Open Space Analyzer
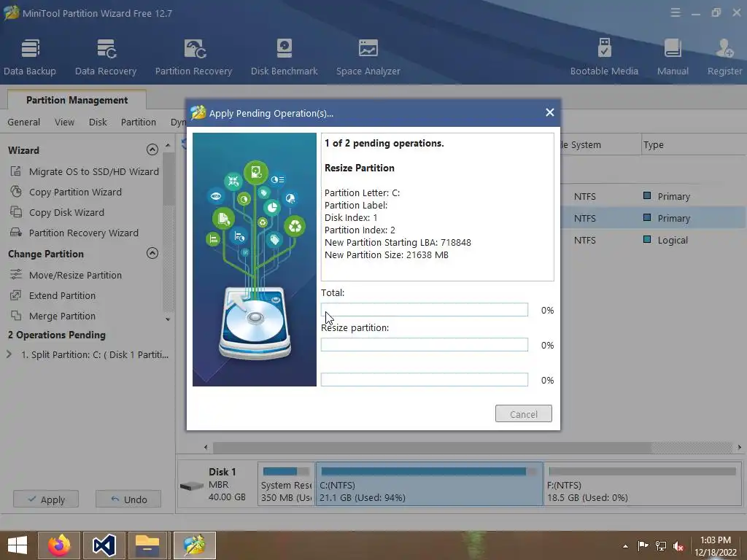The width and height of the screenshot is (747, 560). (368, 57)
